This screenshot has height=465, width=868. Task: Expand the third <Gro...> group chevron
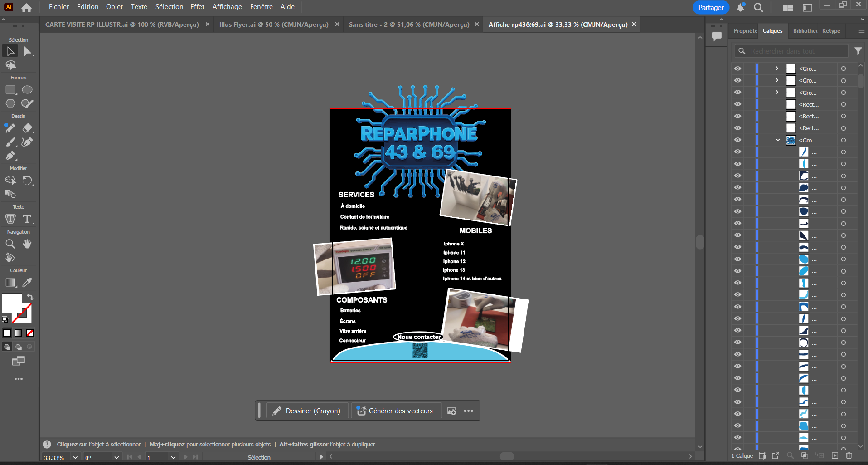click(x=777, y=93)
